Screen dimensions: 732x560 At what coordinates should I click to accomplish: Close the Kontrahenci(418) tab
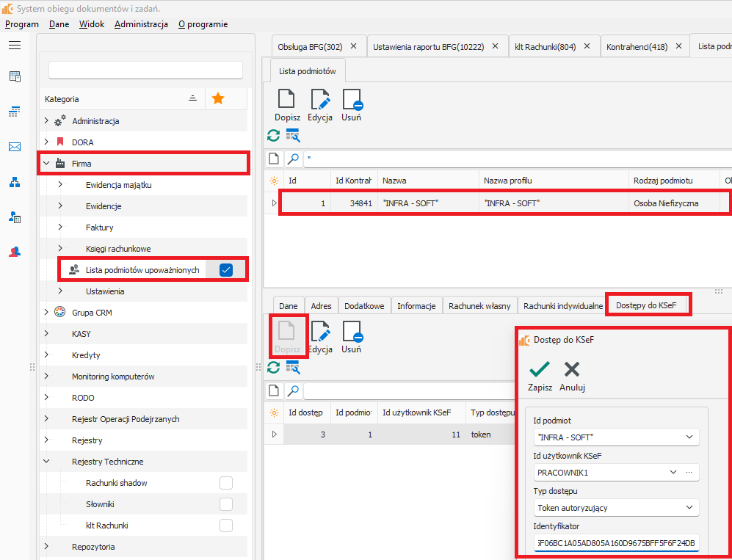click(681, 46)
